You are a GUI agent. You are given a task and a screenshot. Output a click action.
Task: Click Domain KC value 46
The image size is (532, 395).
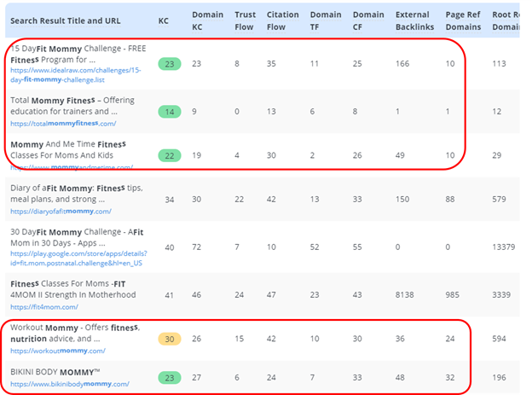coord(196,295)
